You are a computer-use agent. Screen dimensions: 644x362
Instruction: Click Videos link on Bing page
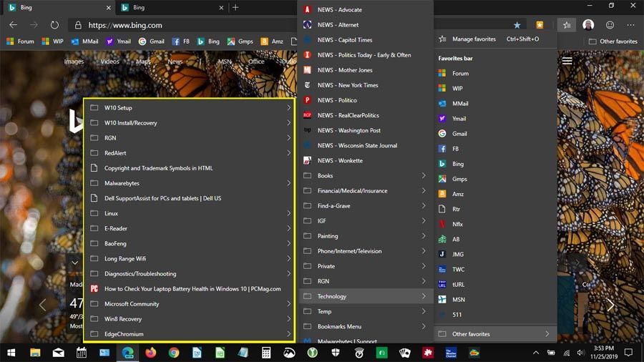tap(109, 62)
